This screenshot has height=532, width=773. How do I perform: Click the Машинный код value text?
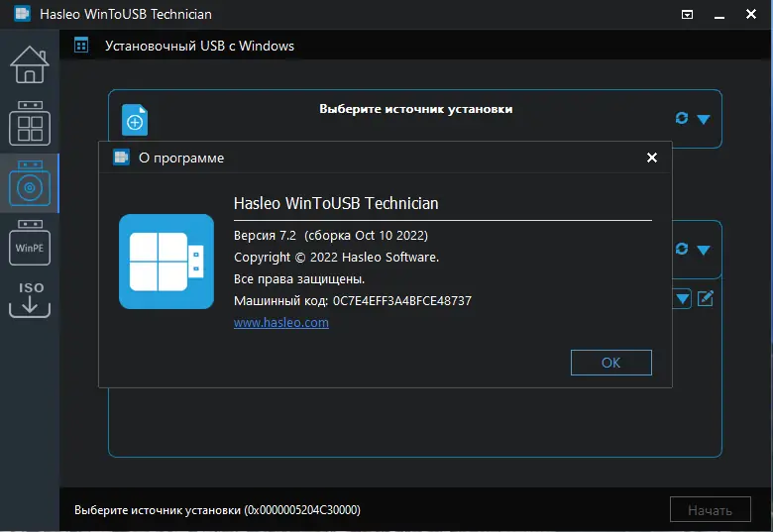pos(401,300)
